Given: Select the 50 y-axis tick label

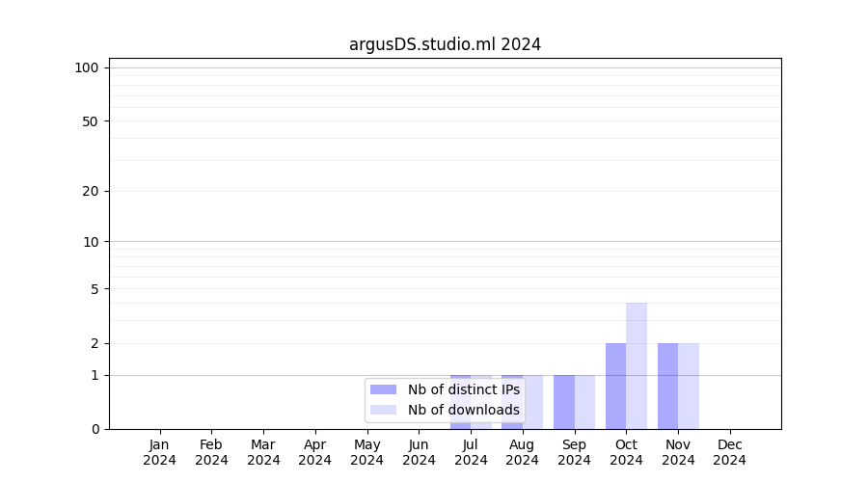Looking at the screenshot, I should point(90,121).
